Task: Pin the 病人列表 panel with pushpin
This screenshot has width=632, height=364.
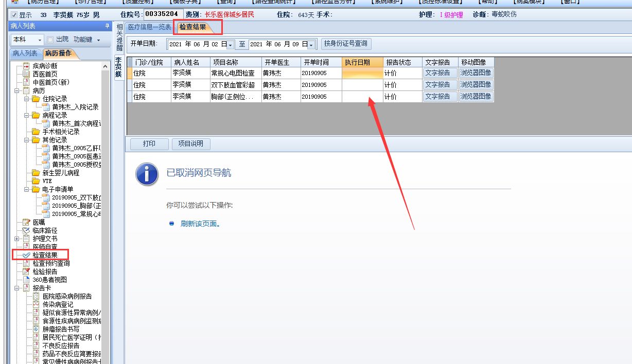Action: (107, 26)
